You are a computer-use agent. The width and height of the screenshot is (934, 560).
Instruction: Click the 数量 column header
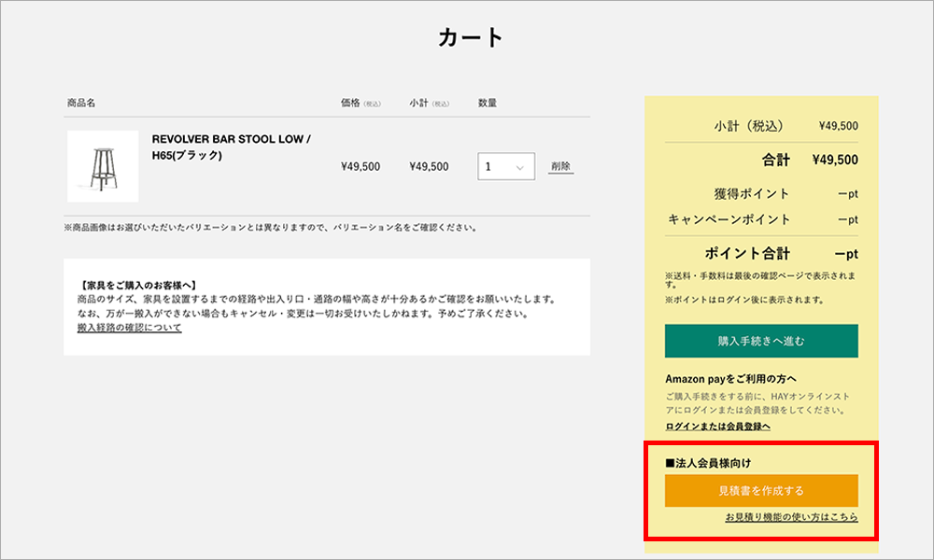pos(488,103)
